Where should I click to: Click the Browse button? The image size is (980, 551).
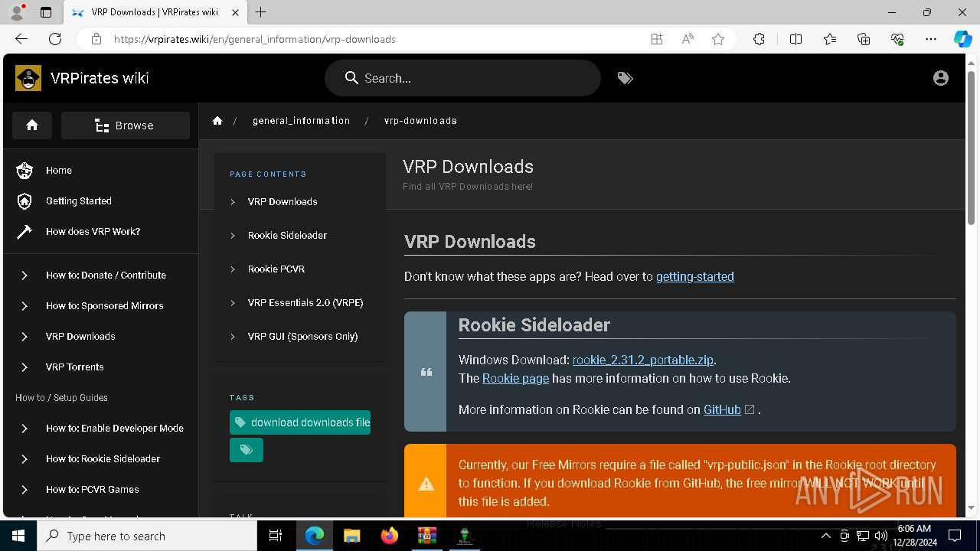126,126
